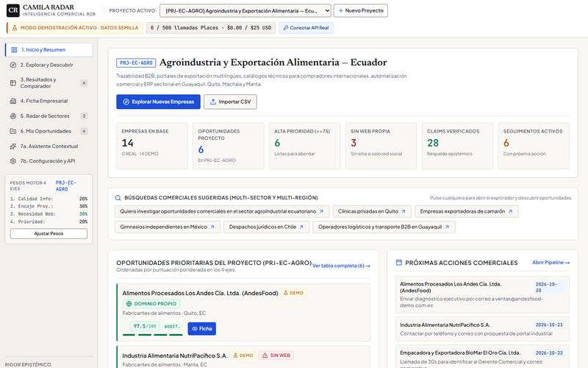Click Ver tabla completa (6) link
Image resolution: width=588 pixels, height=368 pixels.
341,266
